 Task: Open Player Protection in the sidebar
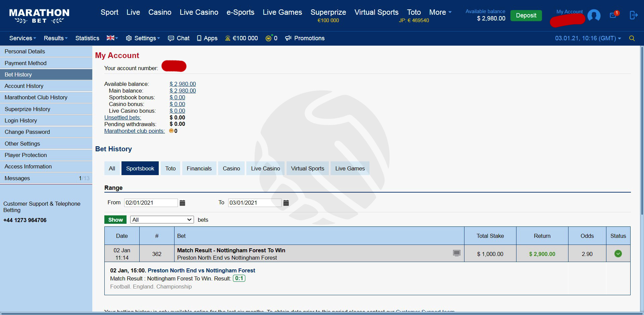[x=46, y=155]
